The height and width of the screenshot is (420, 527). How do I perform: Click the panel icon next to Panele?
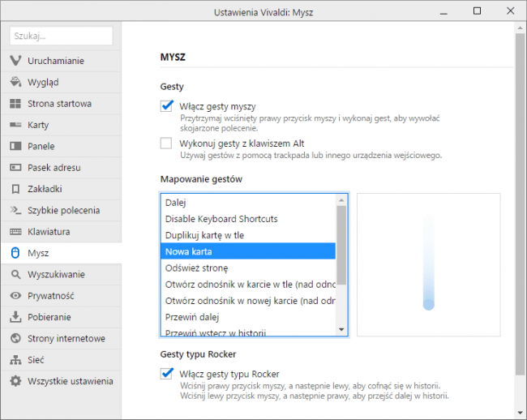coord(15,146)
